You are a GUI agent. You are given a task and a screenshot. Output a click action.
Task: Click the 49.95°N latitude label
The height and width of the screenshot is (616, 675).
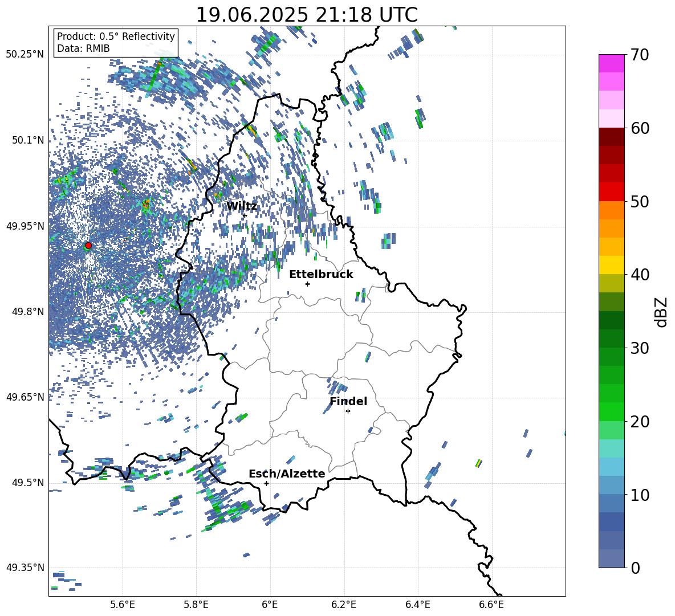pos(25,226)
